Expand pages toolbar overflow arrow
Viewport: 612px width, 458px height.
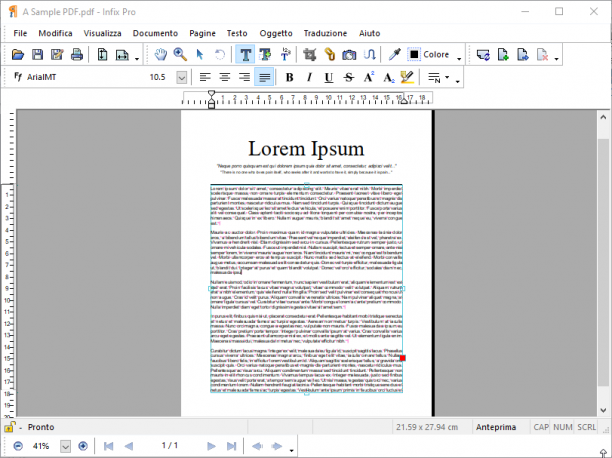[x=557, y=59]
